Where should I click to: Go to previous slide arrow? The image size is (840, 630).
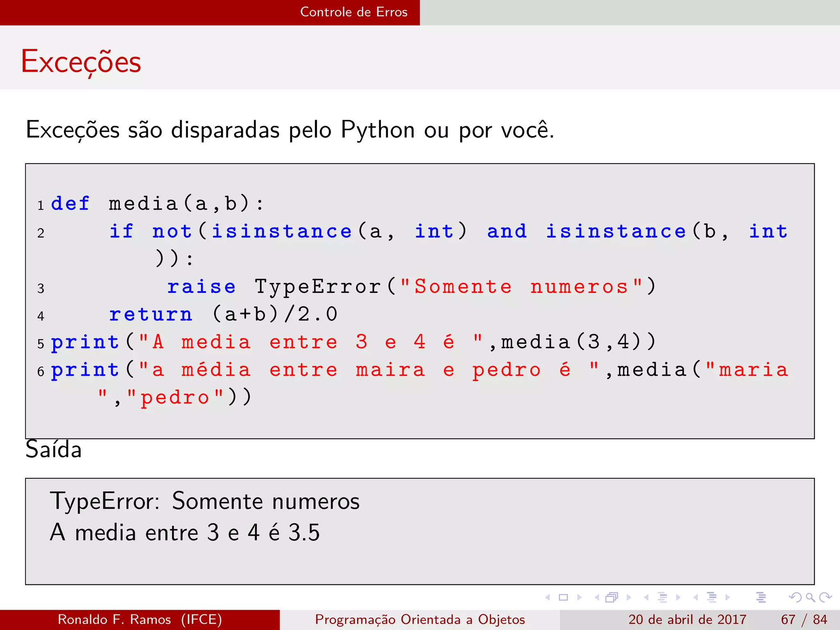548,597
